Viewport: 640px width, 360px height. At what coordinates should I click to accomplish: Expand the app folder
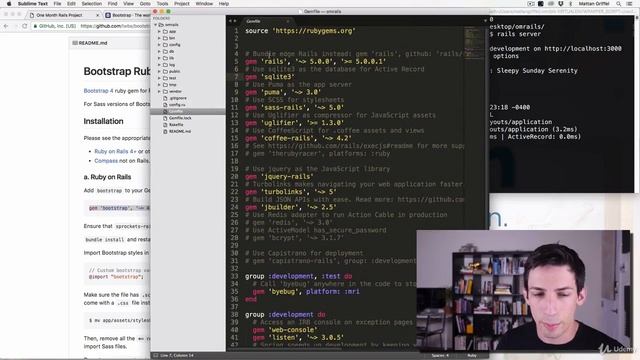(159, 31)
